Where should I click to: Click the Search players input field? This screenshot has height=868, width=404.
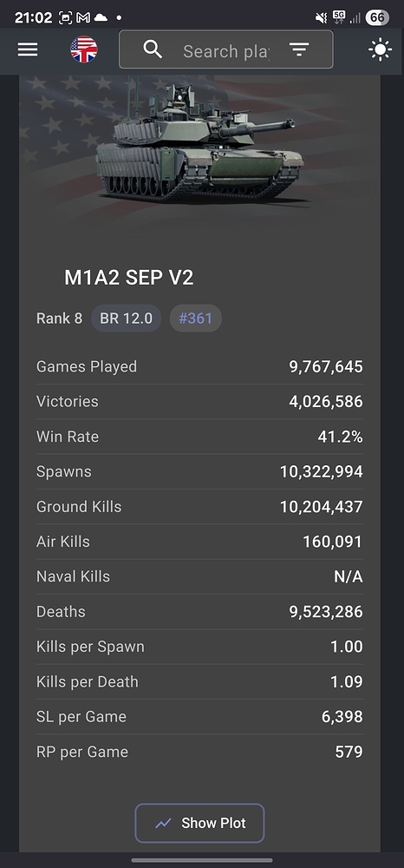point(226,51)
